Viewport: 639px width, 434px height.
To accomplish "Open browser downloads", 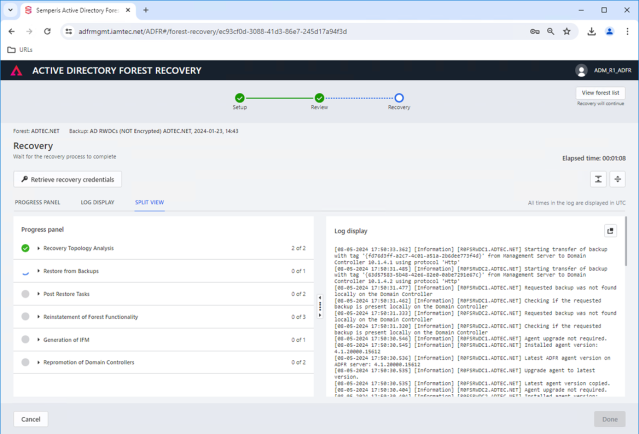I will (591, 31).
